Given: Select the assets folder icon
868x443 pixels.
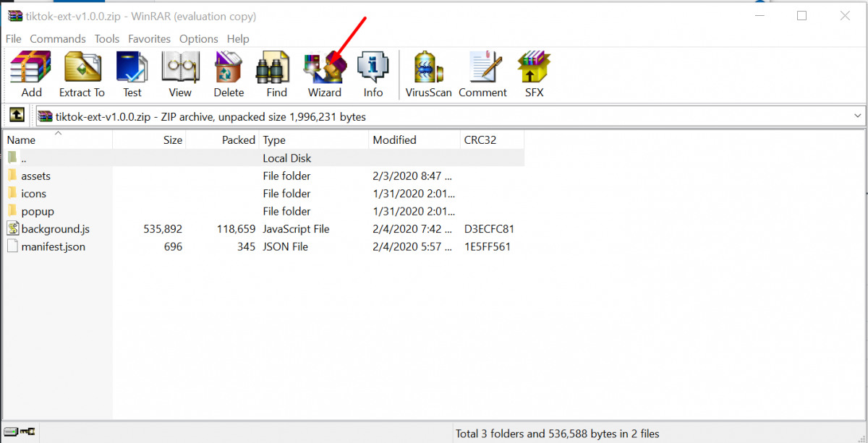Looking at the screenshot, I should [12, 176].
